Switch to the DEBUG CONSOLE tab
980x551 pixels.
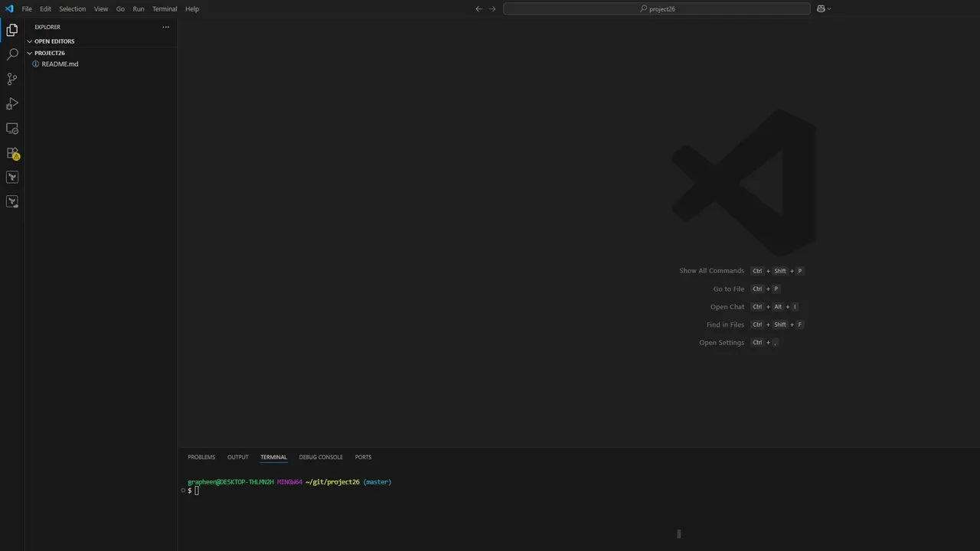point(321,457)
